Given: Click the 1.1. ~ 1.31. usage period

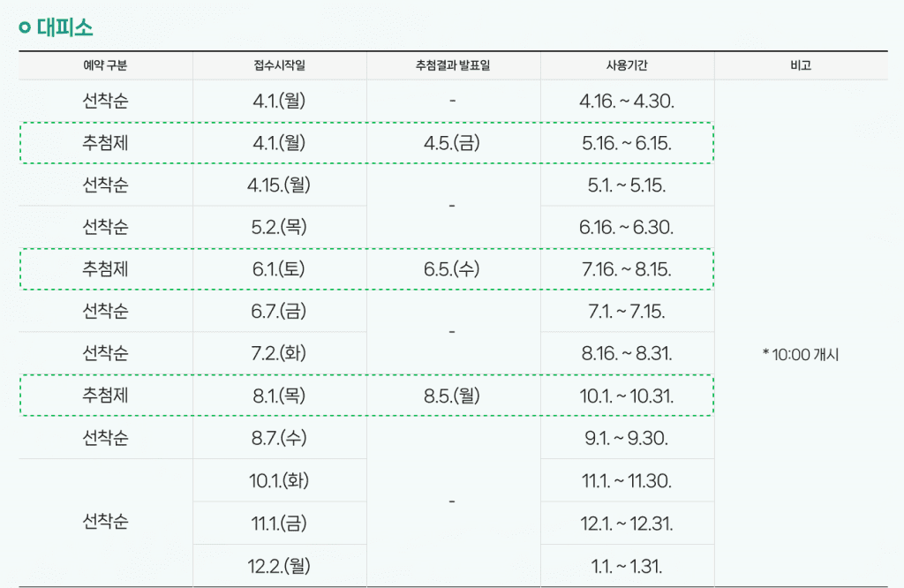Looking at the screenshot, I should pos(627,566).
